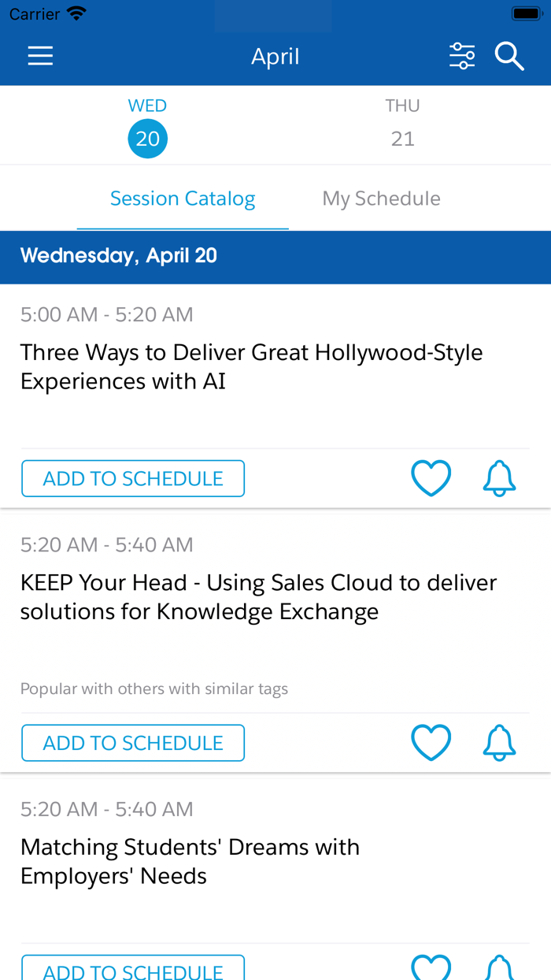Toggle the reminder bell for the Sales Cloud session
This screenshot has height=980, width=551.
pos(499,741)
